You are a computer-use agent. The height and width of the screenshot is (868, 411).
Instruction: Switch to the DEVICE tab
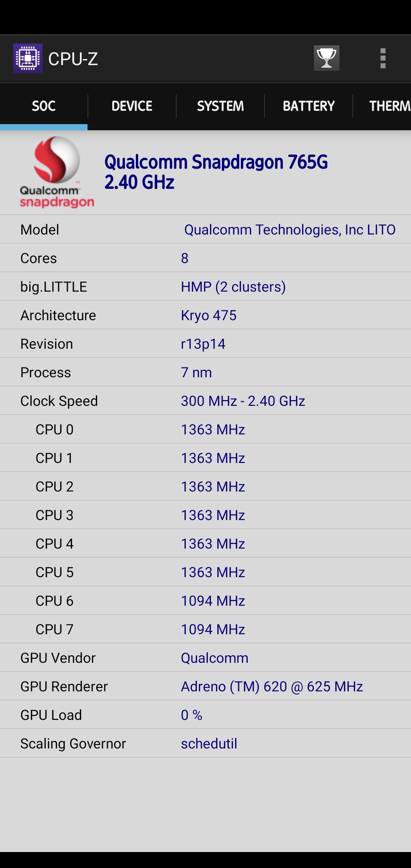pos(132,106)
